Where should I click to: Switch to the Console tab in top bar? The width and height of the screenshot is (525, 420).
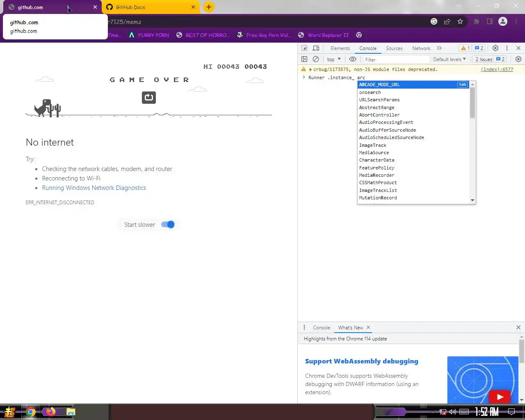point(368,48)
